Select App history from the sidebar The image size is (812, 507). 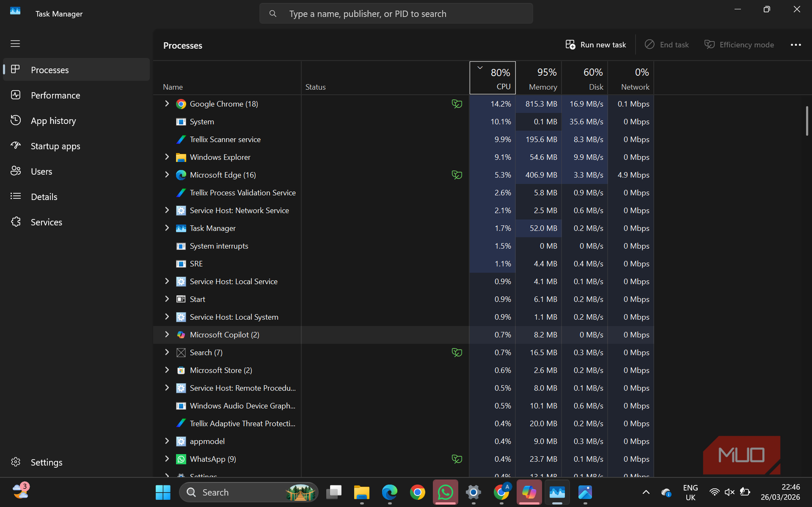click(x=53, y=120)
